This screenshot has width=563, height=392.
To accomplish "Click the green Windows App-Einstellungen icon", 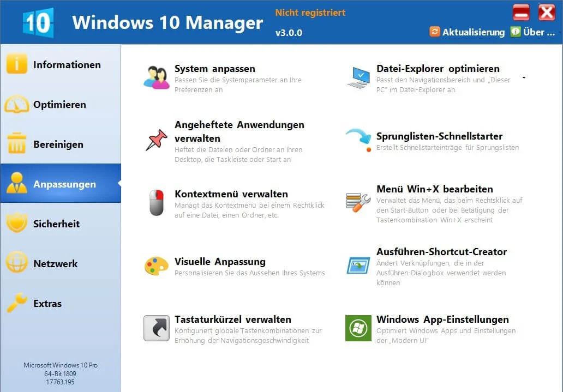I will tap(358, 328).
